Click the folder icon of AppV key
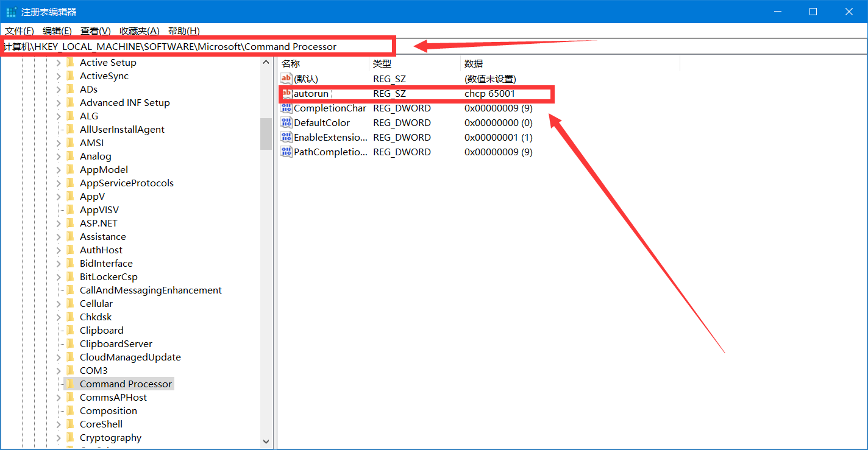Screen dimensions: 868x450 (x=70, y=196)
